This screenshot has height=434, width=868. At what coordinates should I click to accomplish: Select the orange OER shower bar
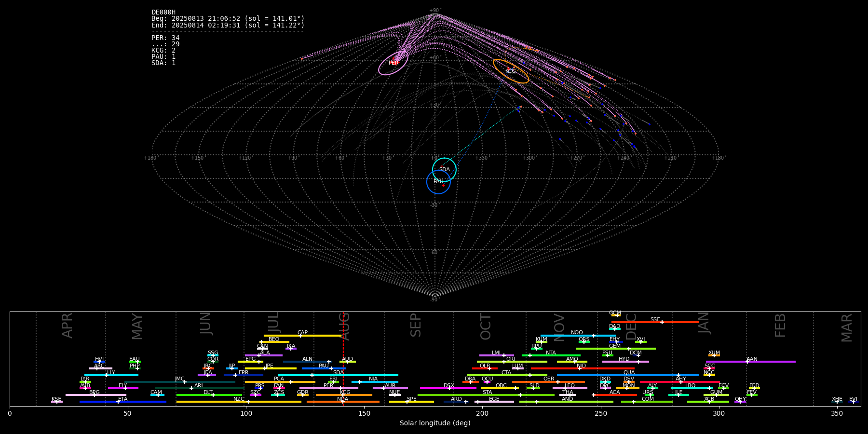548,382
